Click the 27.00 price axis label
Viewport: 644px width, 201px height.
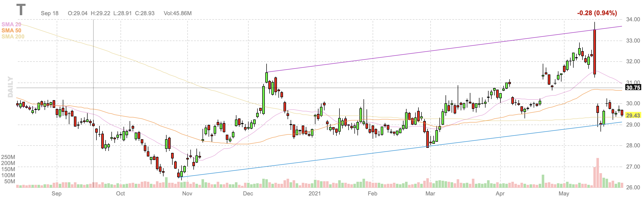[633, 167]
